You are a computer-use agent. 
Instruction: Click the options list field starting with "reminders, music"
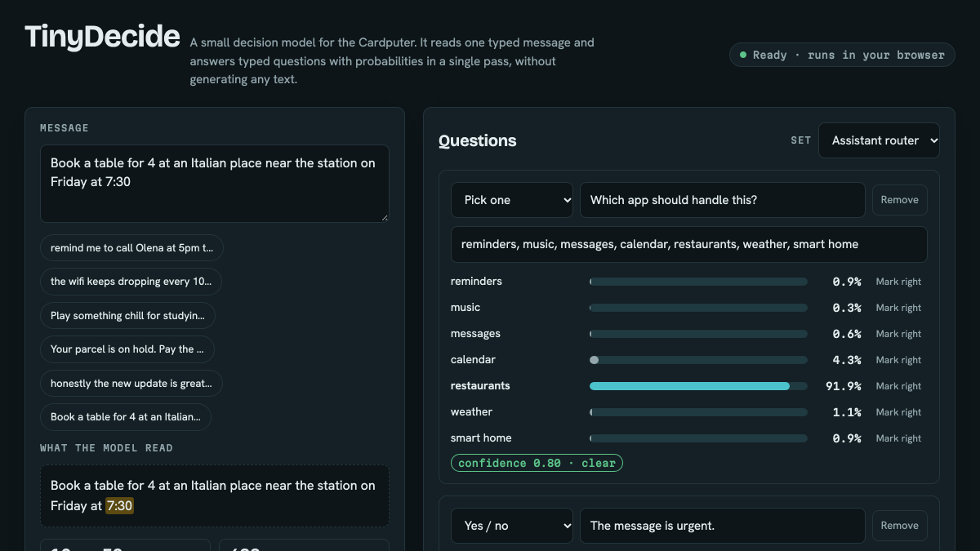click(x=689, y=244)
